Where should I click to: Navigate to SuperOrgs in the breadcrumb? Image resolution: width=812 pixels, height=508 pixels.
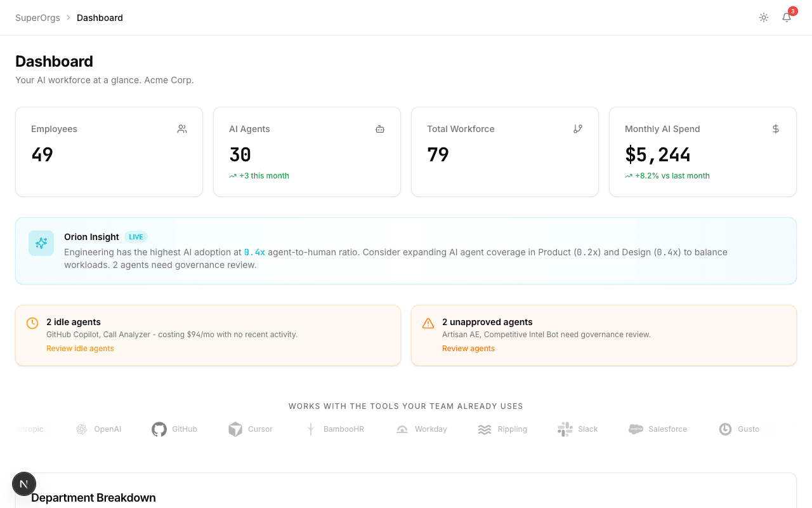37,17
